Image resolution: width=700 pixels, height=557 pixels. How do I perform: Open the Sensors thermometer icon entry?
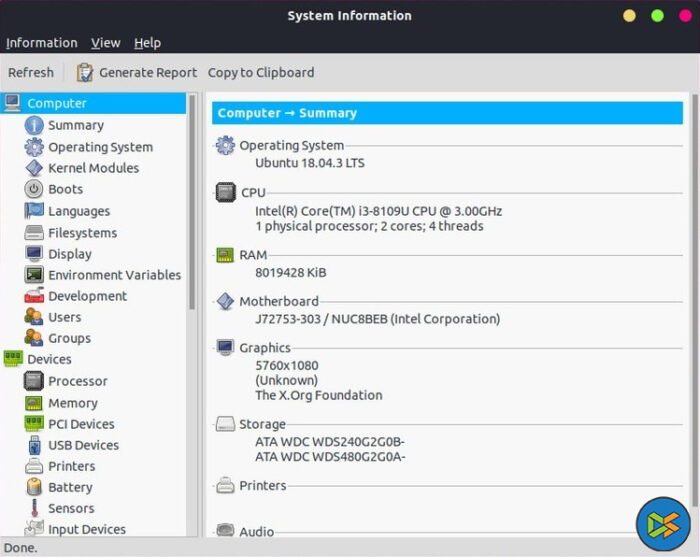pos(34,508)
